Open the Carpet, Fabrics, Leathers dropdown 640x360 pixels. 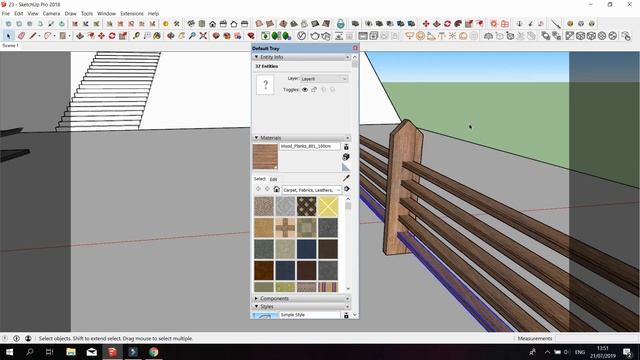[x=312, y=190]
